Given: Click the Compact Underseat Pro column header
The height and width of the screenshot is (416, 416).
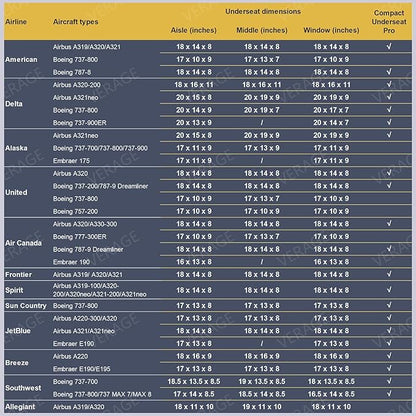Looking at the screenshot, I should coord(389,22).
